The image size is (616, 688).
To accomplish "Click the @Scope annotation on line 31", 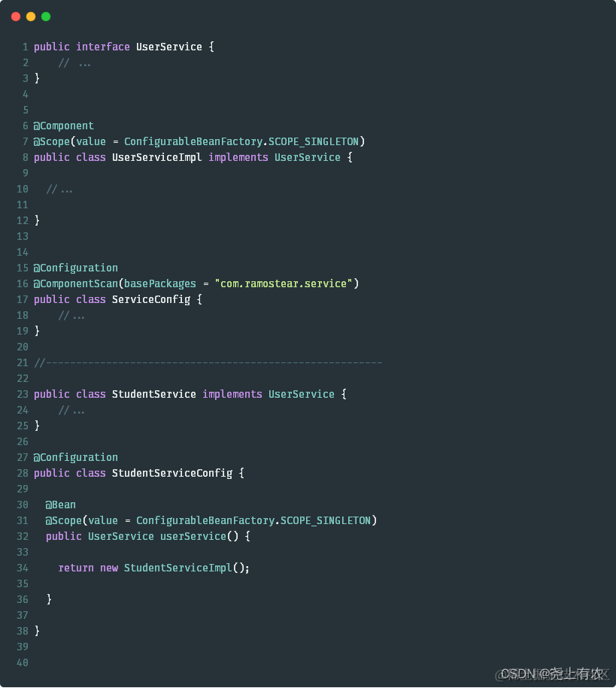I will (64, 521).
